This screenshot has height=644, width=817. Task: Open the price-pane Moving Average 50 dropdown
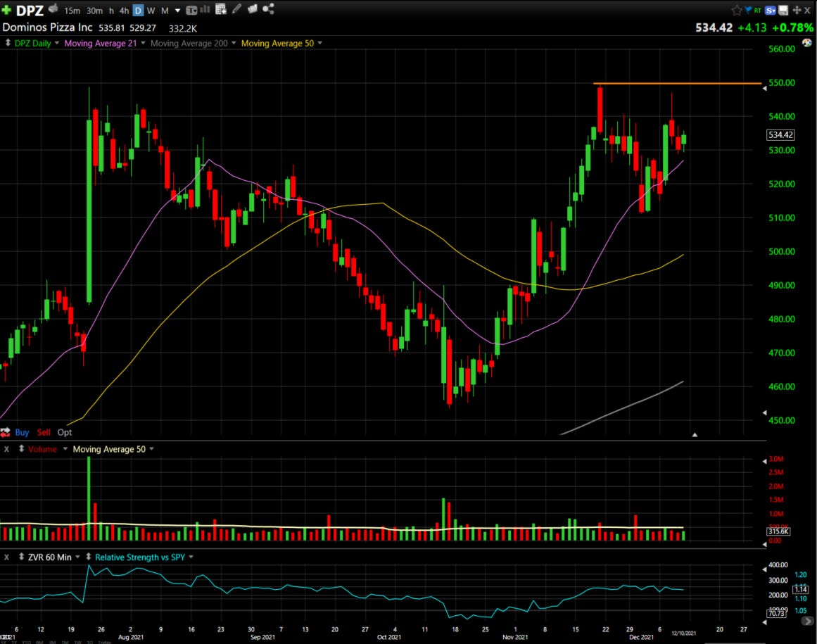point(320,43)
